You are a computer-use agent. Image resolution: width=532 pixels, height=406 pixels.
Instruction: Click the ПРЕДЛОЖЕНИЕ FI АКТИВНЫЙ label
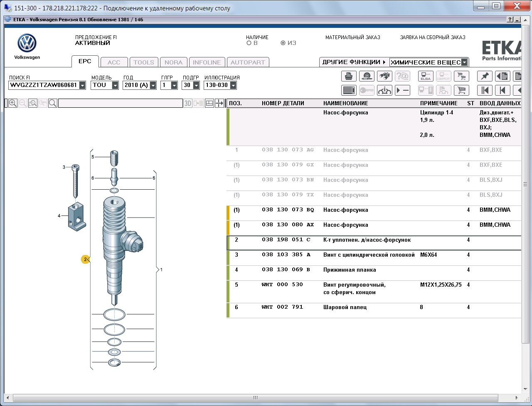(96, 40)
